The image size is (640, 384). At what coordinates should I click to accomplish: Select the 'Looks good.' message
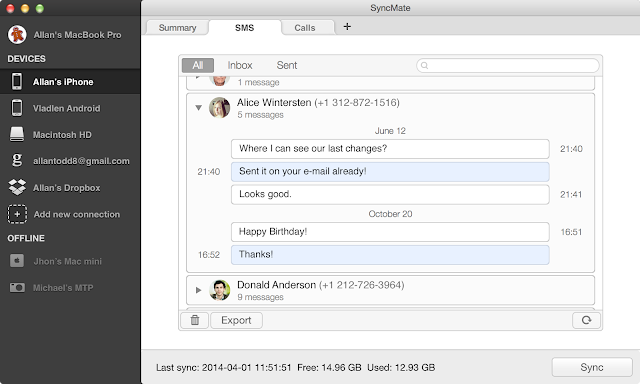(390, 195)
